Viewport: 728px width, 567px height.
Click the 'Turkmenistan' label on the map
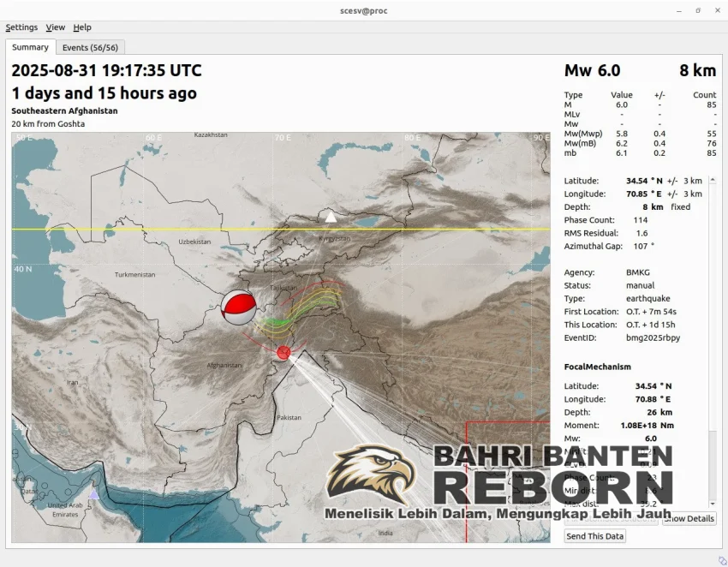tap(135, 274)
